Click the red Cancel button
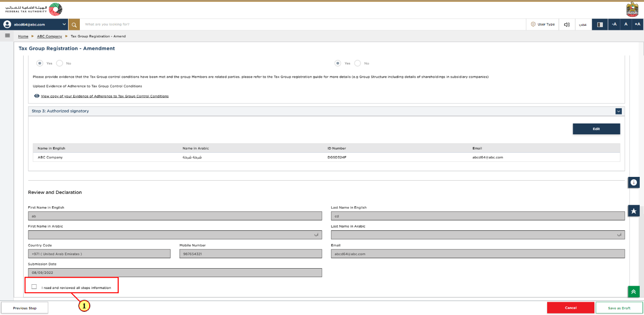 [x=571, y=308]
